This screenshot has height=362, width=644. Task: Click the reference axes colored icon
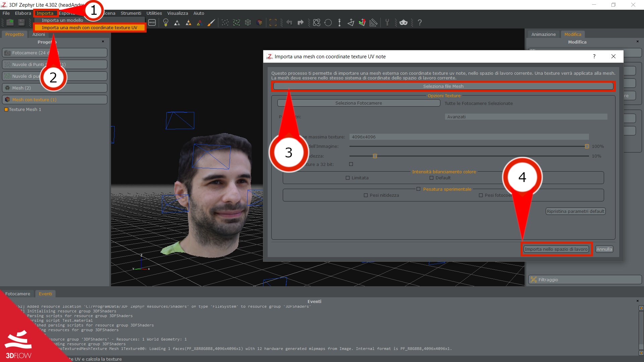point(362,22)
